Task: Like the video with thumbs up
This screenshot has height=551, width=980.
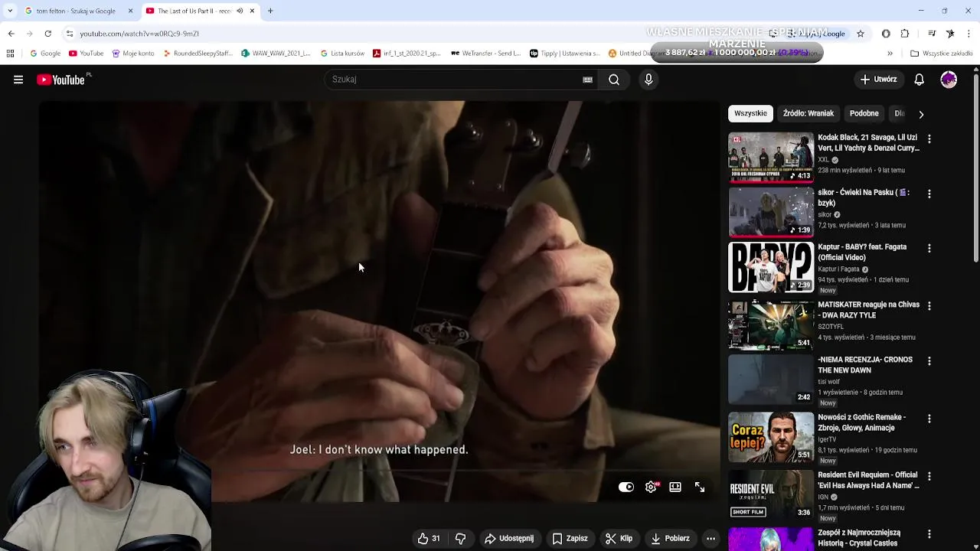Action: (429, 539)
